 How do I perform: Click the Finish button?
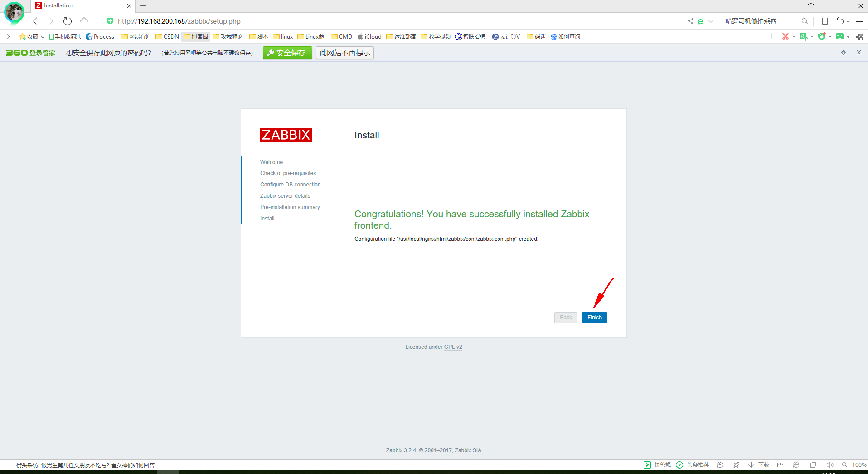(594, 318)
